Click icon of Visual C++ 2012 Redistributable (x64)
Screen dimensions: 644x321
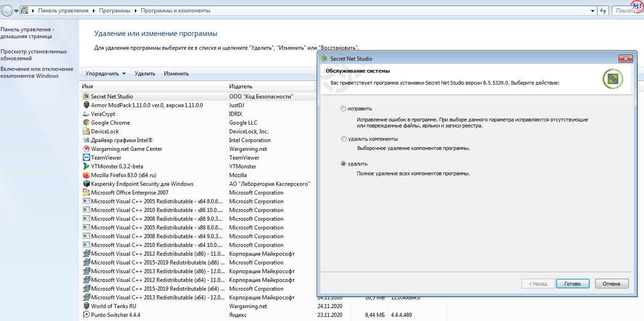point(86,280)
